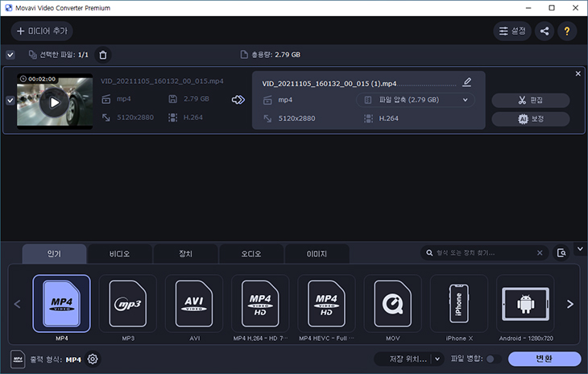Click the AI enhance (보정) button
This screenshot has width=588, height=374.
pos(531,119)
